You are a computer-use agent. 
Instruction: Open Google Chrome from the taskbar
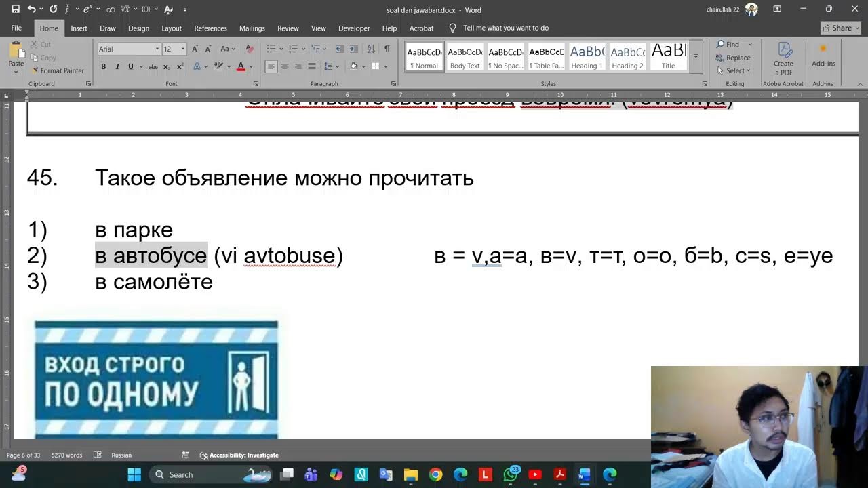pyautogui.click(x=435, y=474)
